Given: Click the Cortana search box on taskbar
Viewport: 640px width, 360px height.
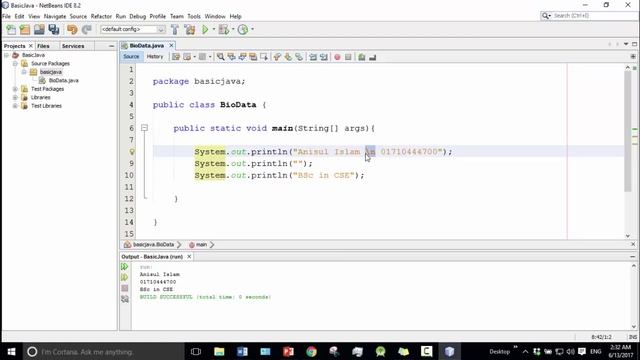Looking at the screenshot, I should (102, 351).
